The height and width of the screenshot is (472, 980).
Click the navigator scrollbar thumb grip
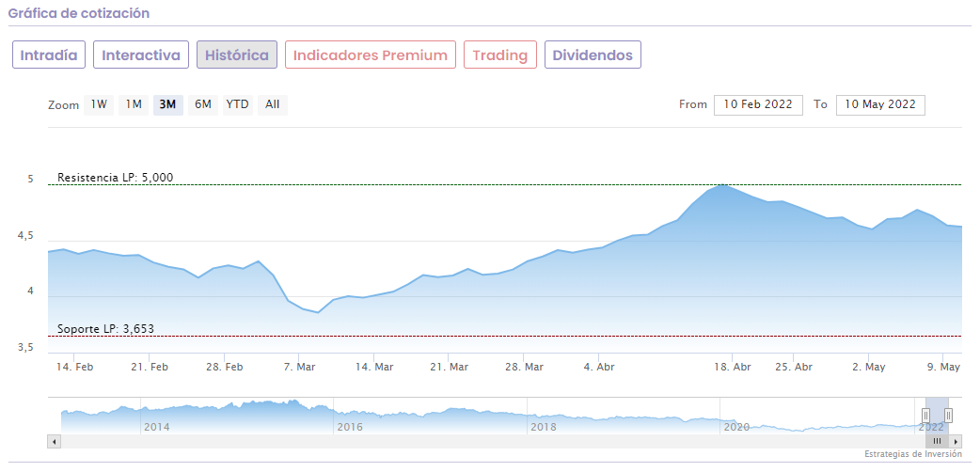937,441
